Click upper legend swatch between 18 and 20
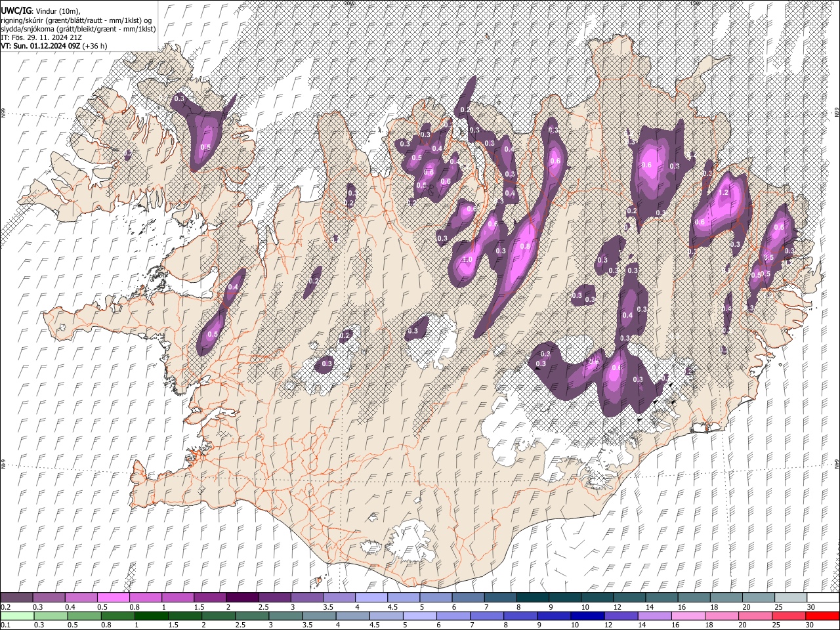This screenshot has height=630, width=840. tap(726, 598)
